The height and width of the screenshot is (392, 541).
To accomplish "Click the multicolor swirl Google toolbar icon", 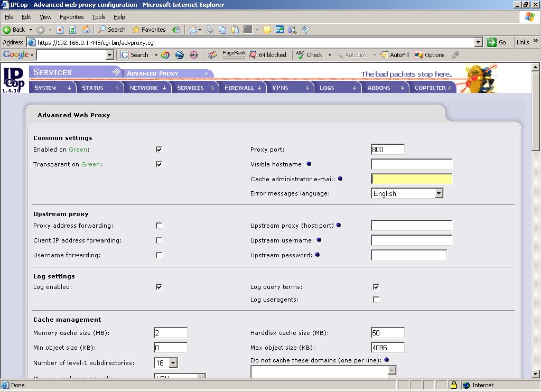I will point(165,55).
